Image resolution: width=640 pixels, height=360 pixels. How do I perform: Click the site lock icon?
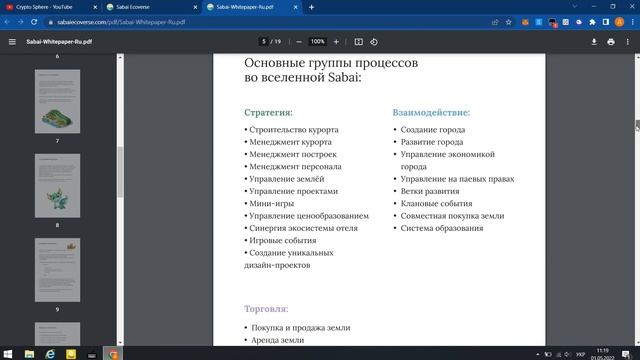tap(51, 22)
